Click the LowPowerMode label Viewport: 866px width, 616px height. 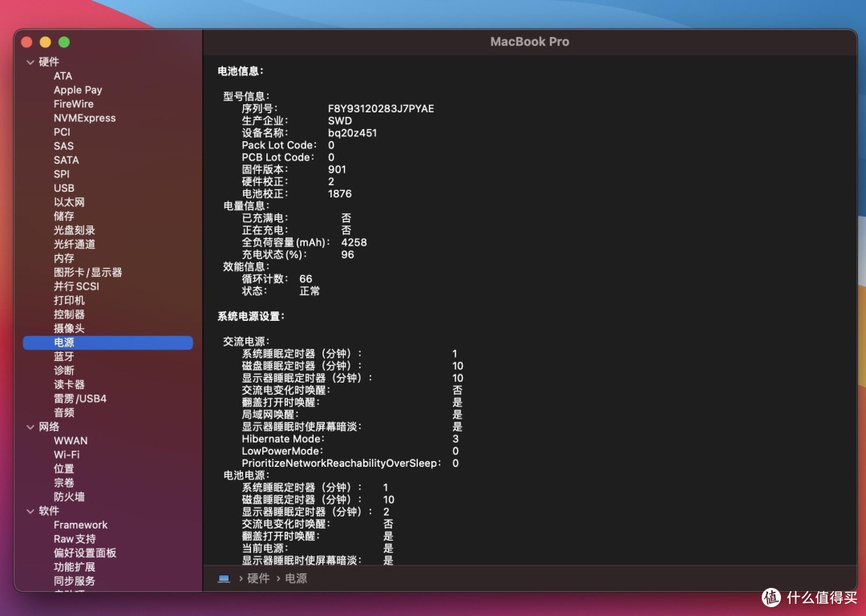click(281, 452)
